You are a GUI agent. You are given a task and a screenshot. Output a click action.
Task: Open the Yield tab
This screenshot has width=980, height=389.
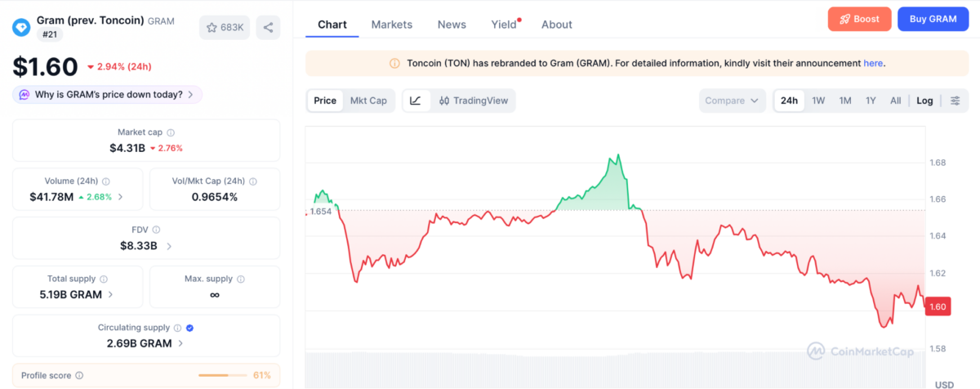[505, 25]
